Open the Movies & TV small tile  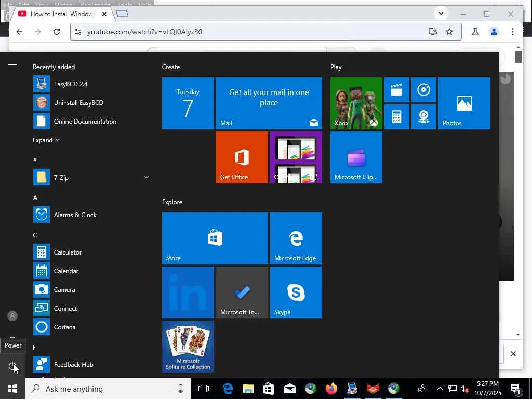point(396,90)
